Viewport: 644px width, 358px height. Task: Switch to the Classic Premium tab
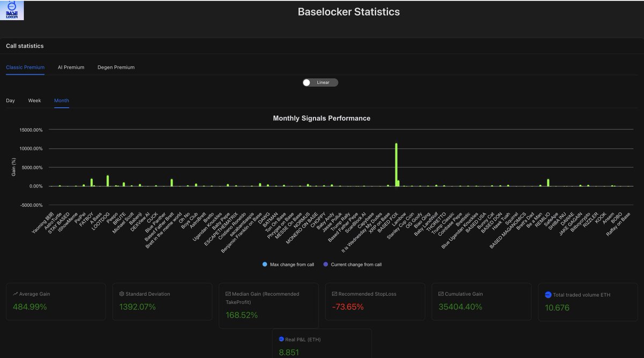click(x=25, y=68)
